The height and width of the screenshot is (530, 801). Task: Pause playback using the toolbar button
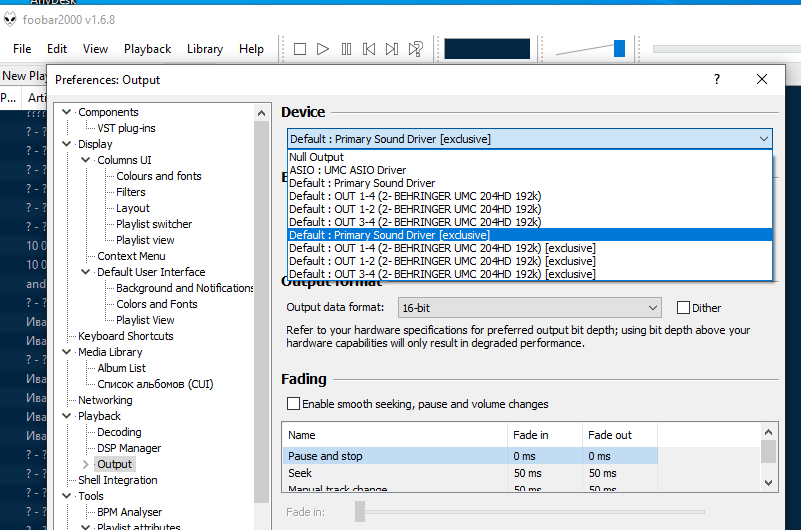(346, 49)
